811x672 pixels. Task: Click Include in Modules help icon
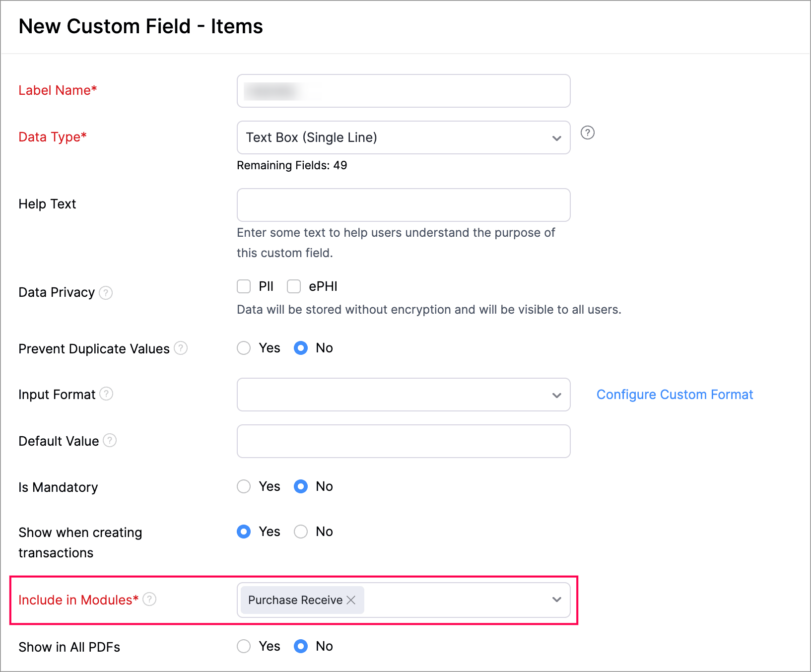click(x=149, y=600)
